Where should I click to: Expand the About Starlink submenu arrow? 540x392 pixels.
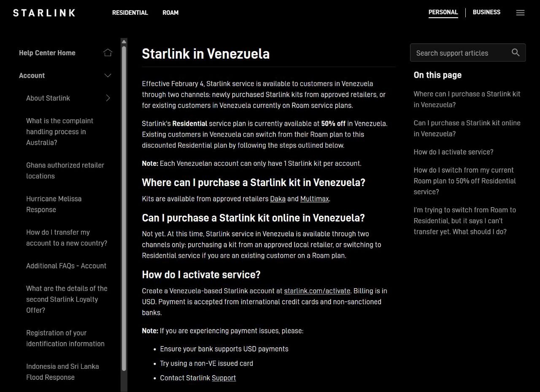click(108, 98)
